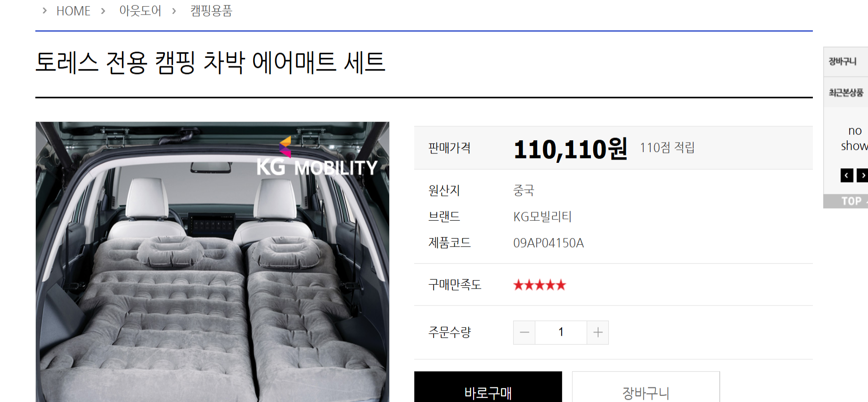Open 캠핑용품 breadcrumb category
The height and width of the screenshot is (402, 868).
pos(211,11)
